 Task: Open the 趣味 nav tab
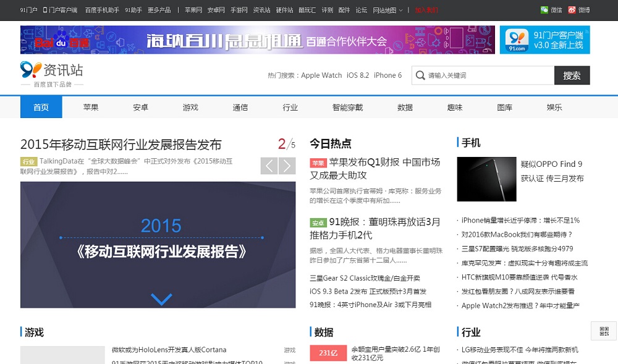[x=454, y=107]
